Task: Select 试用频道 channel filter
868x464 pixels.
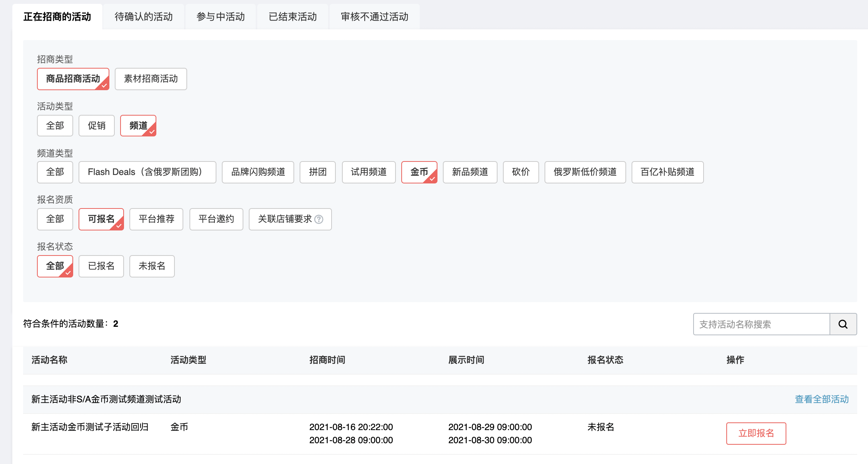Action: [x=369, y=172]
